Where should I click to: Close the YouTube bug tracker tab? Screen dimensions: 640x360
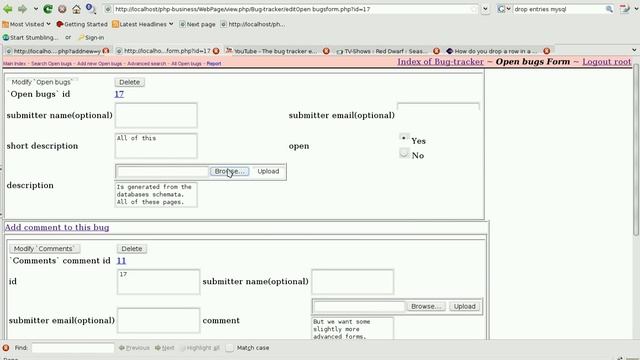(326, 51)
